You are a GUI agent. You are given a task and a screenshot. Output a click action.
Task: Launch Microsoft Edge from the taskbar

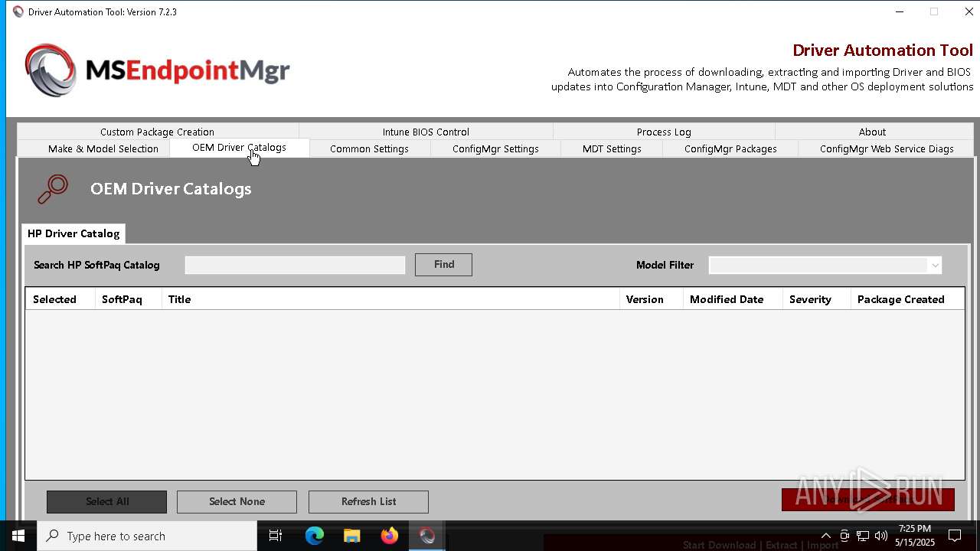315,536
